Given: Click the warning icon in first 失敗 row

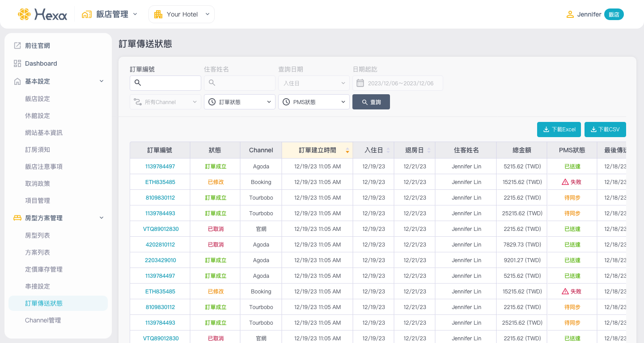Looking at the screenshot, I should tap(565, 182).
